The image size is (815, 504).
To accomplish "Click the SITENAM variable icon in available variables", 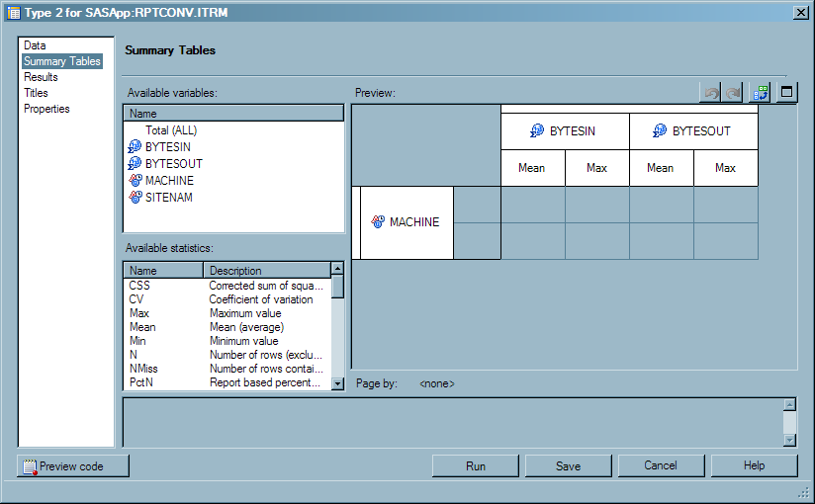I will coord(136,197).
